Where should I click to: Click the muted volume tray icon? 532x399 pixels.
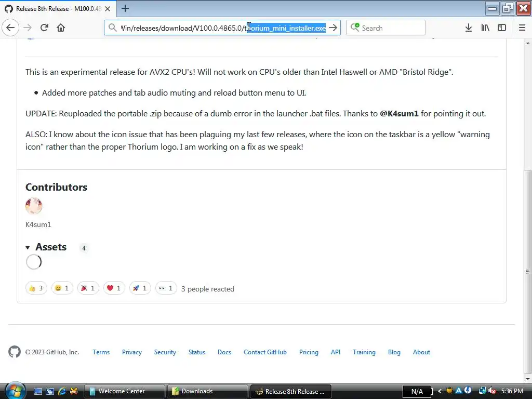(x=492, y=391)
